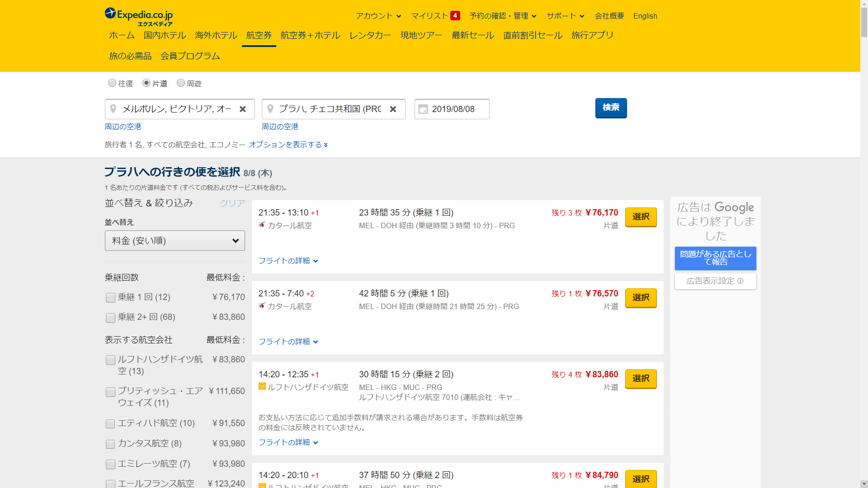Check the 乗継 1 回 filter checkbox
The image size is (868, 488).
(110, 298)
